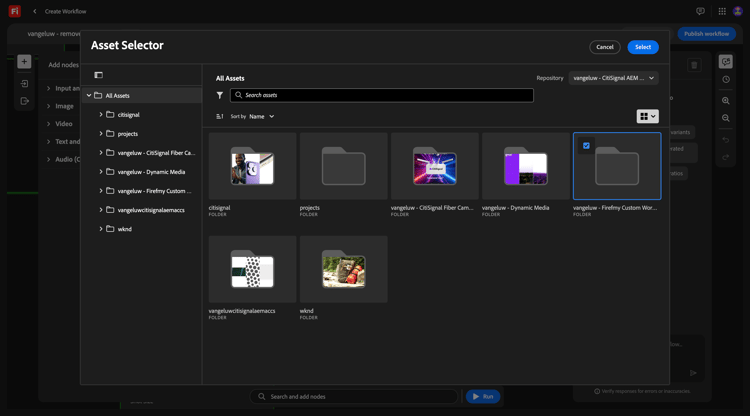Open the Sort by Name dropdown
The image size is (750, 416).
pyautogui.click(x=261, y=116)
